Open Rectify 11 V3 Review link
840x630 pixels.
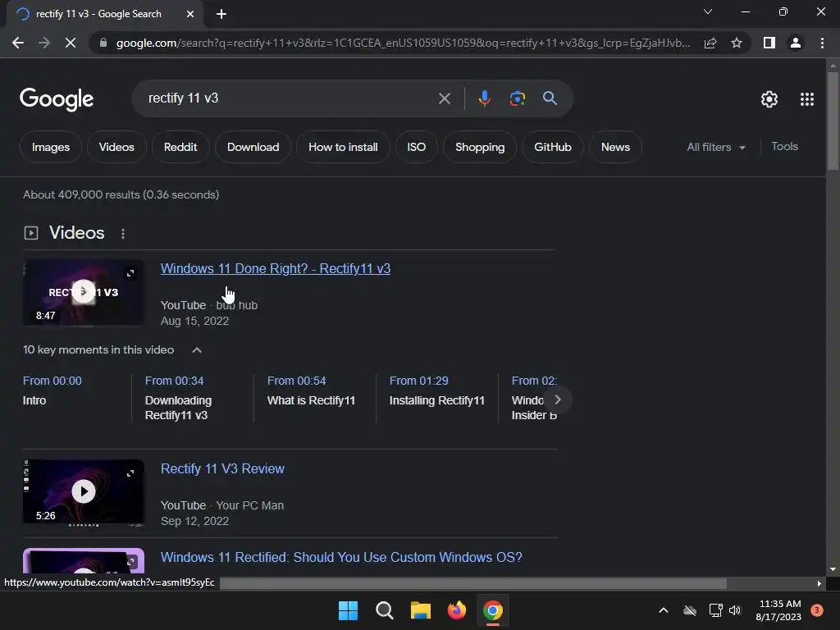click(x=222, y=468)
